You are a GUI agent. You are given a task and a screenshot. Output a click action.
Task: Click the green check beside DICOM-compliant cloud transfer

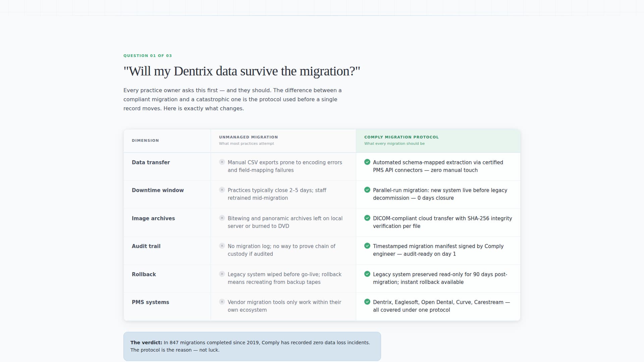click(367, 218)
